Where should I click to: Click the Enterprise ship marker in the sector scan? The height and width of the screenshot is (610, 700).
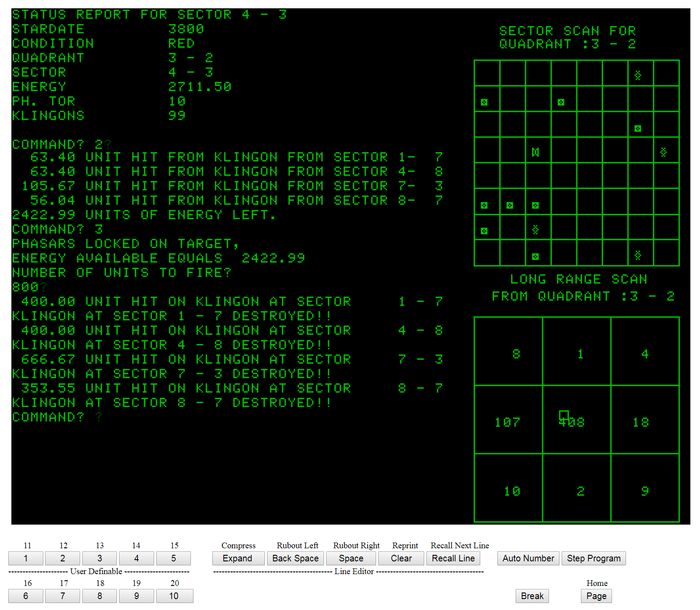(x=535, y=152)
